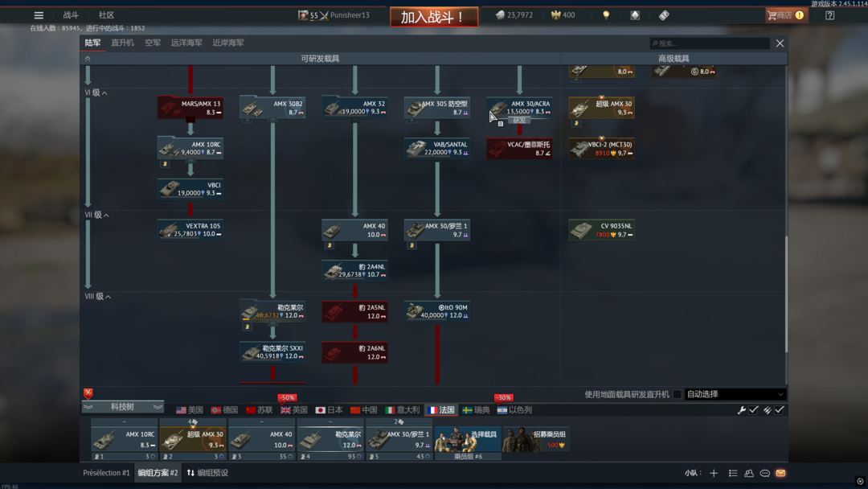Screen dimensions: 868x489
Task: Select the AMX 30B2 vehicle
Action: click(272, 108)
